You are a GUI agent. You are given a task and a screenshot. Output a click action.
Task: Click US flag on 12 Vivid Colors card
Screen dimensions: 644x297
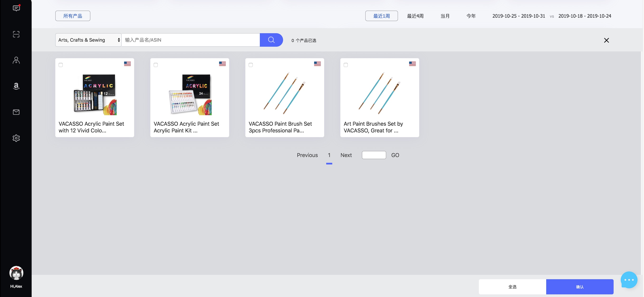[127, 64]
